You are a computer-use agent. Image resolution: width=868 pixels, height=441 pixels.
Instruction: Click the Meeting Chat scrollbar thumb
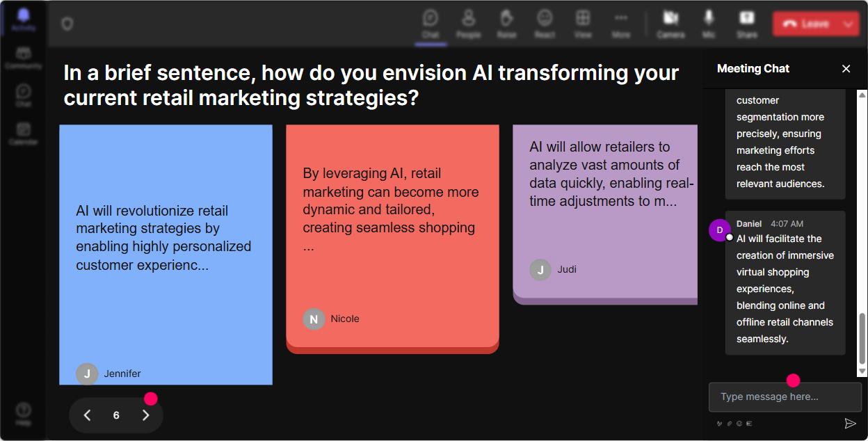point(862,339)
